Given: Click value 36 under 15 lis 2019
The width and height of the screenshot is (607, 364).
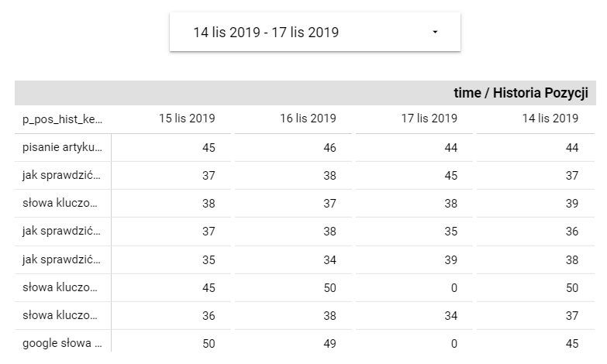Looking at the screenshot, I should click(x=209, y=316).
